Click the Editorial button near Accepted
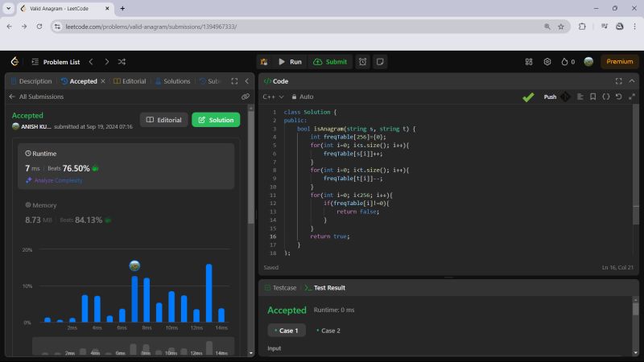 pos(164,120)
